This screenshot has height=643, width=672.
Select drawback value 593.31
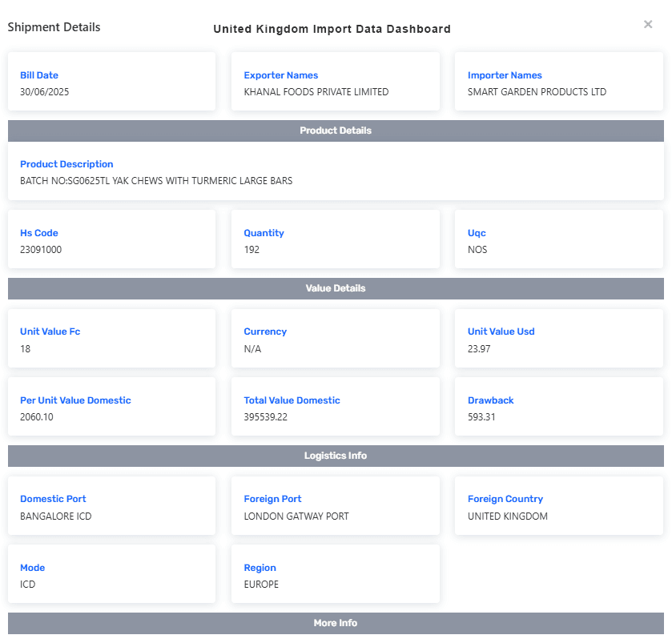tap(481, 417)
